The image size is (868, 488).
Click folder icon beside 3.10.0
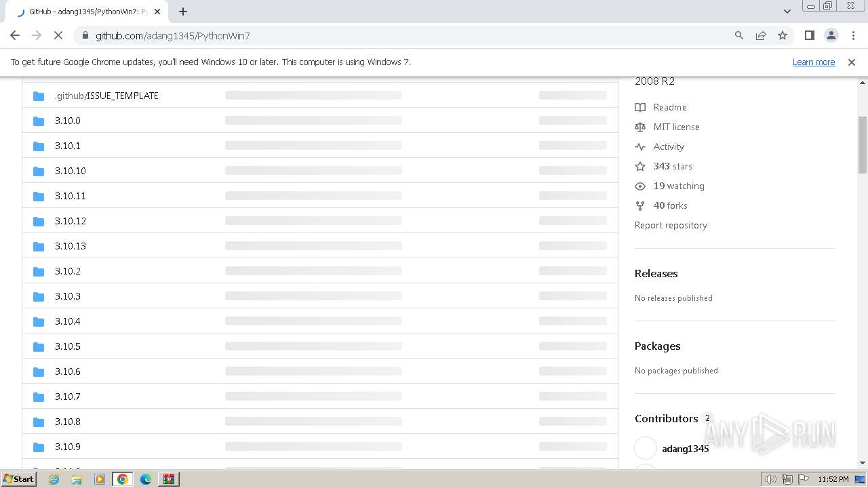(39, 121)
